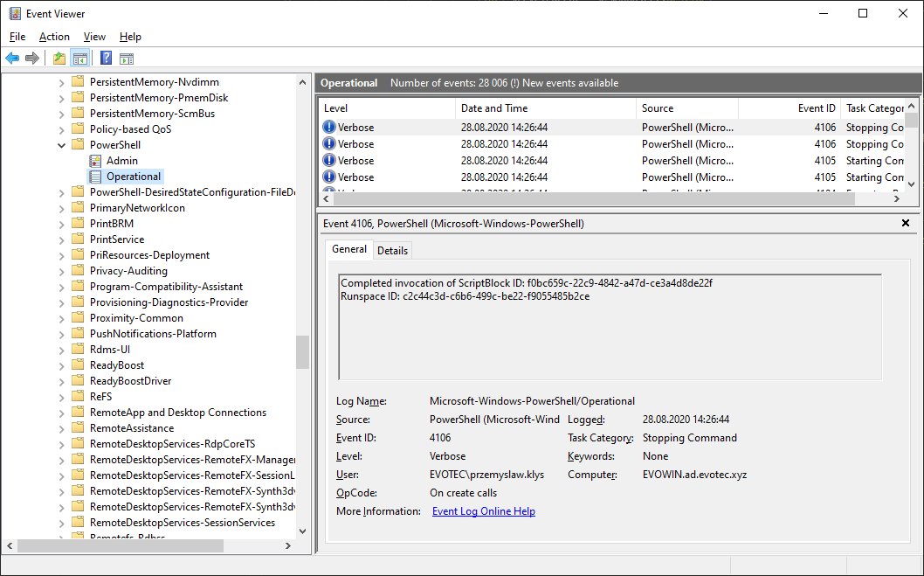Click the Back navigation arrow
Viewport: 924px width, 576px height.
point(11,58)
